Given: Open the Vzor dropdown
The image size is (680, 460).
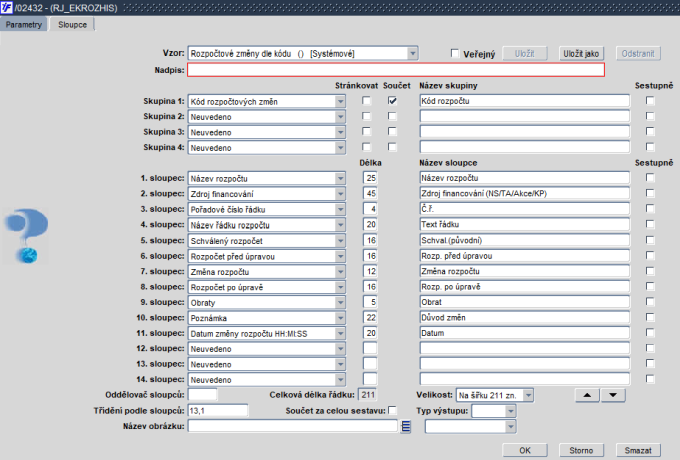Looking at the screenshot, I should tap(412, 53).
